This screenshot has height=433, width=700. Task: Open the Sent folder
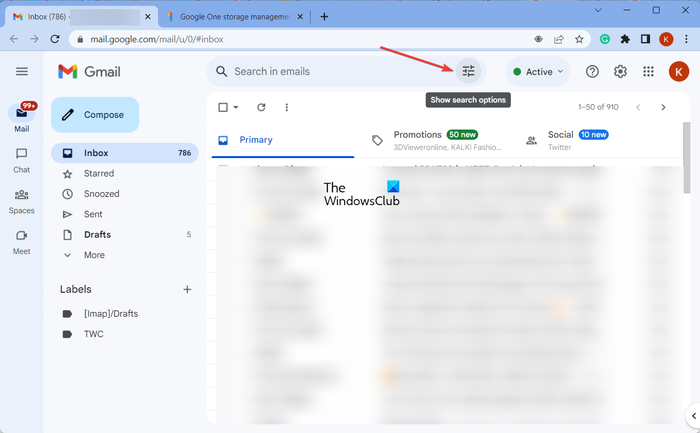[125, 214]
